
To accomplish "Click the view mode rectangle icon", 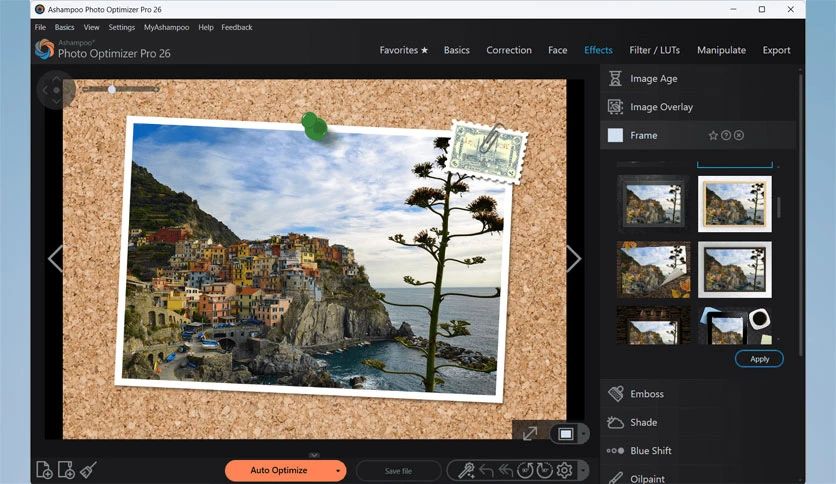I will pos(566,434).
